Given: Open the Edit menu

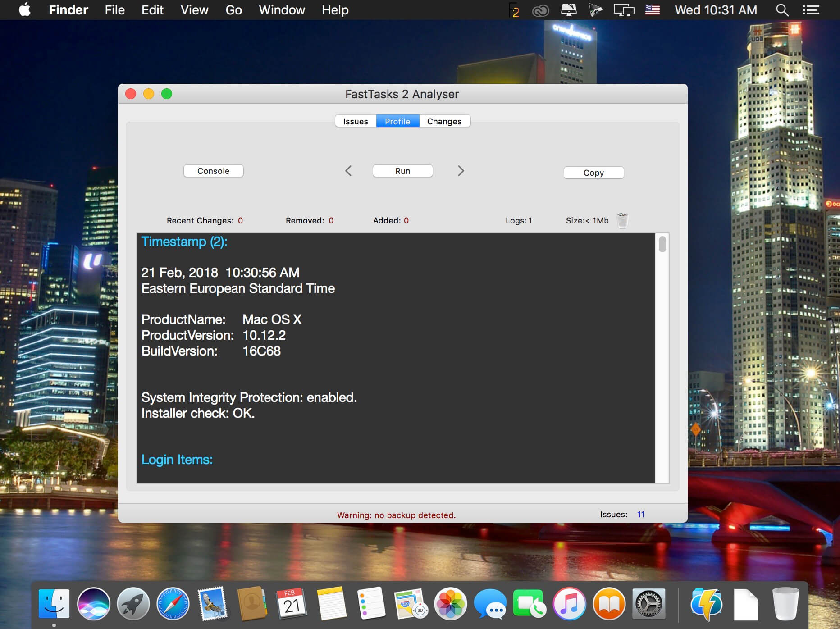Looking at the screenshot, I should coord(152,10).
